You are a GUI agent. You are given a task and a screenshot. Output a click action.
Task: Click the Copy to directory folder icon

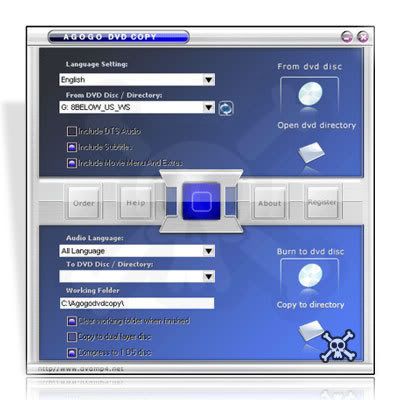(x=311, y=330)
